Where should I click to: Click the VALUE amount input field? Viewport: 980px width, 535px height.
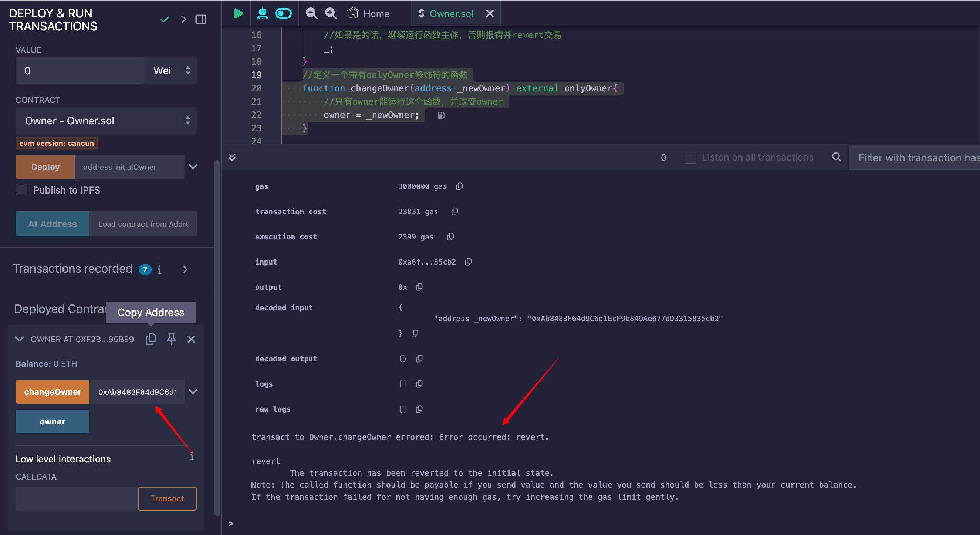click(80, 71)
